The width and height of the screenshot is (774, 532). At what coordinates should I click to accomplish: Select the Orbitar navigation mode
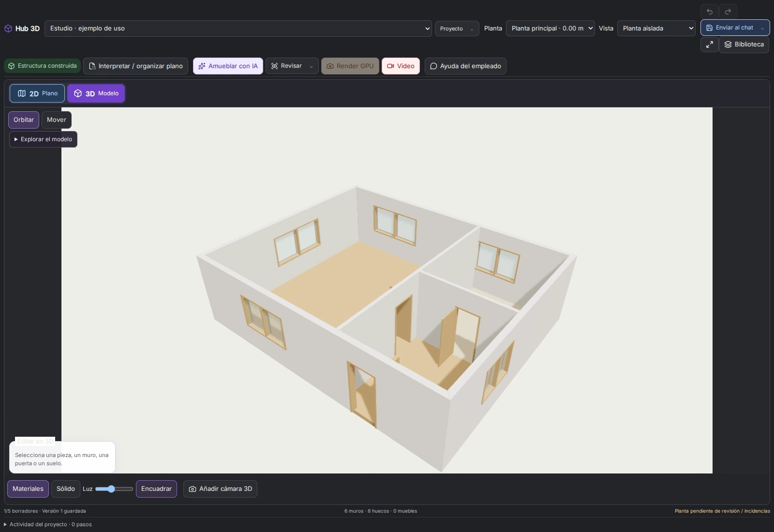click(x=24, y=120)
